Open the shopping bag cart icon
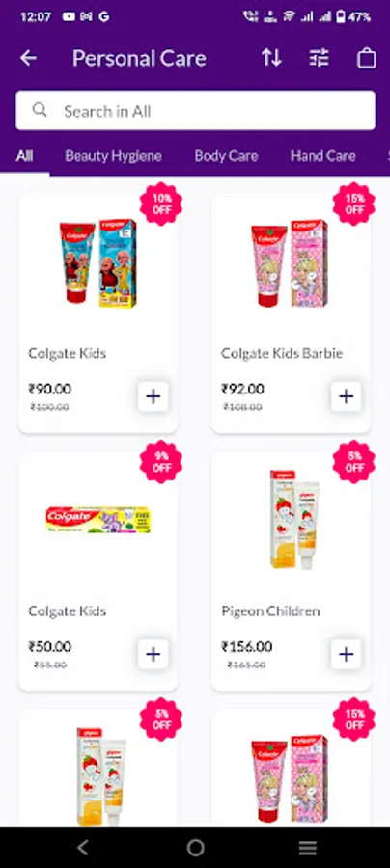390x868 pixels. 366,58
